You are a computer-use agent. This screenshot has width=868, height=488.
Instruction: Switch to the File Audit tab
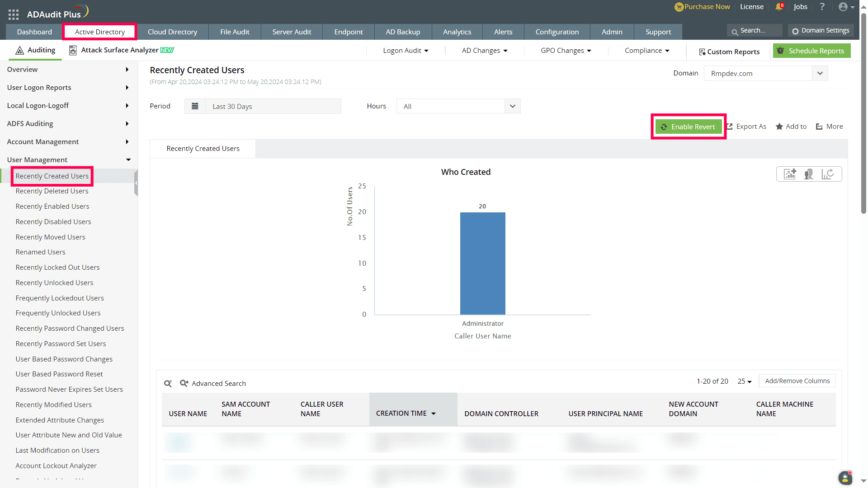(235, 32)
